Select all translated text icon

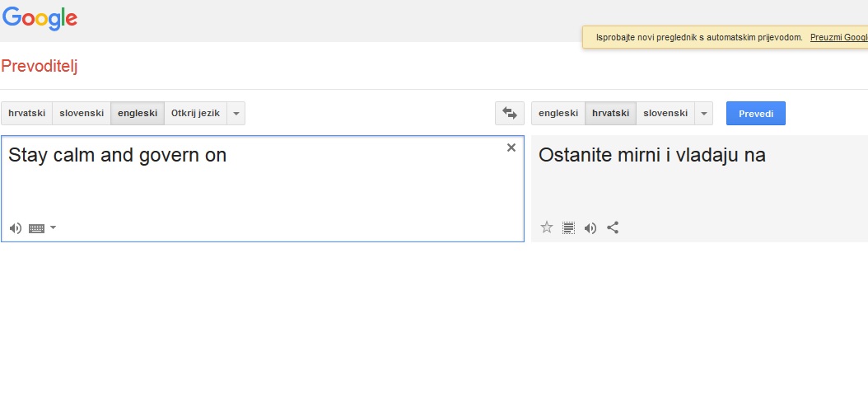(x=568, y=227)
